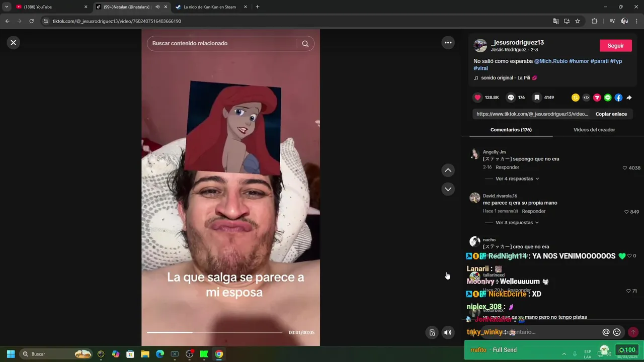
Task: Save video with bookmark icon
Action: click(537, 98)
